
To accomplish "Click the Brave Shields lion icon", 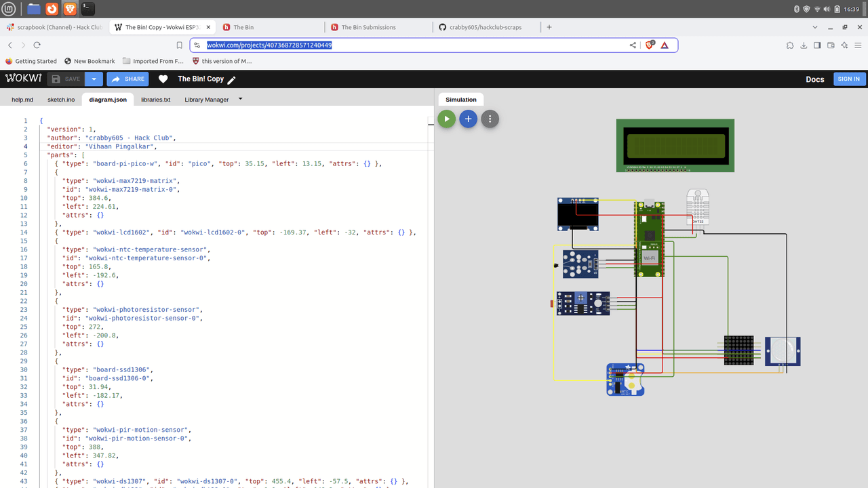I will coord(649,45).
